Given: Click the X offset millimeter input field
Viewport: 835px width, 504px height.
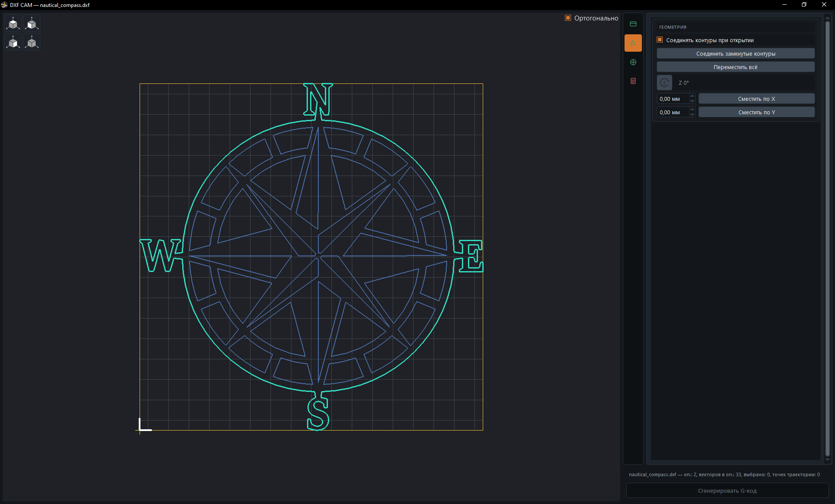Looking at the screenshot, I should (673, 99).
